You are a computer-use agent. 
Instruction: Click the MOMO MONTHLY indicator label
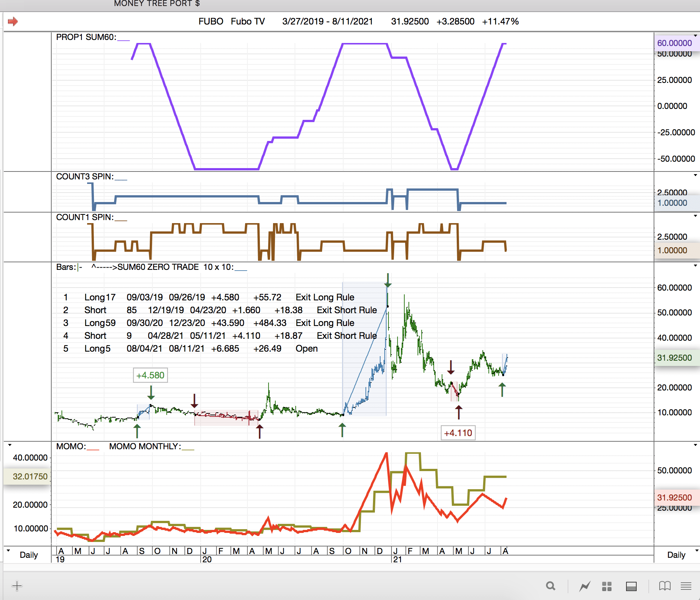[x=145, y=446]
